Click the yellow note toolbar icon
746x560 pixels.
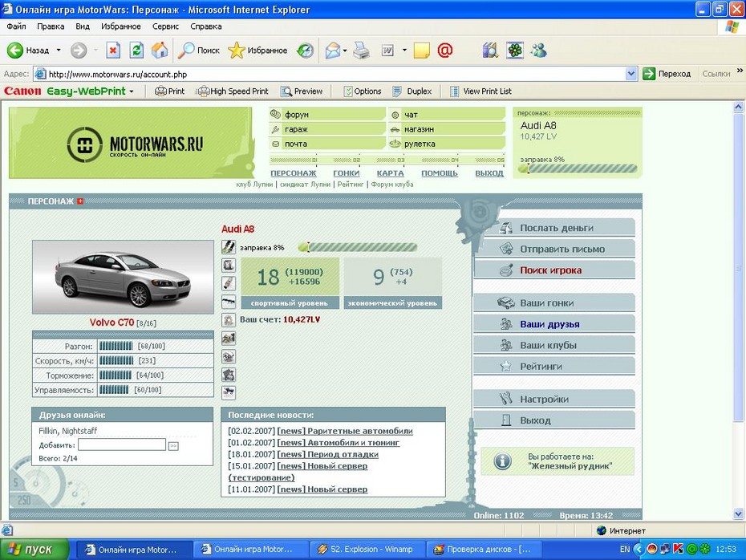(x=421, y=50)
